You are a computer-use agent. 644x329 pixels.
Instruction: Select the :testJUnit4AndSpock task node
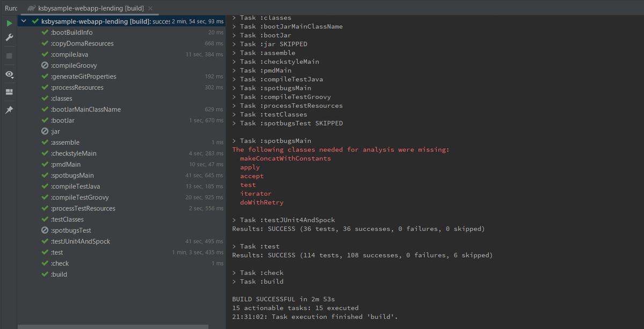tap(80, 242)
